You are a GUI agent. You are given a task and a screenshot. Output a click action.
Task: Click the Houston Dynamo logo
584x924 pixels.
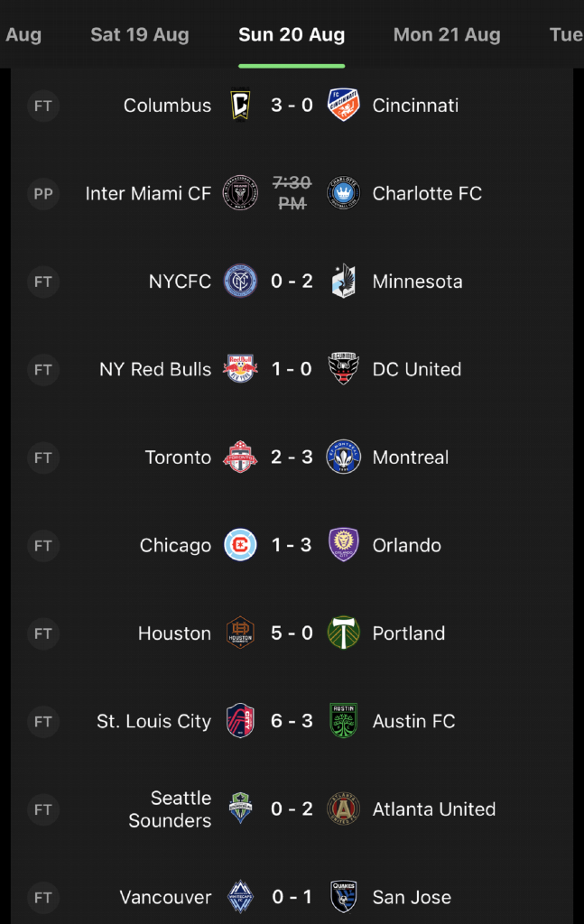[x=240, y=633]
